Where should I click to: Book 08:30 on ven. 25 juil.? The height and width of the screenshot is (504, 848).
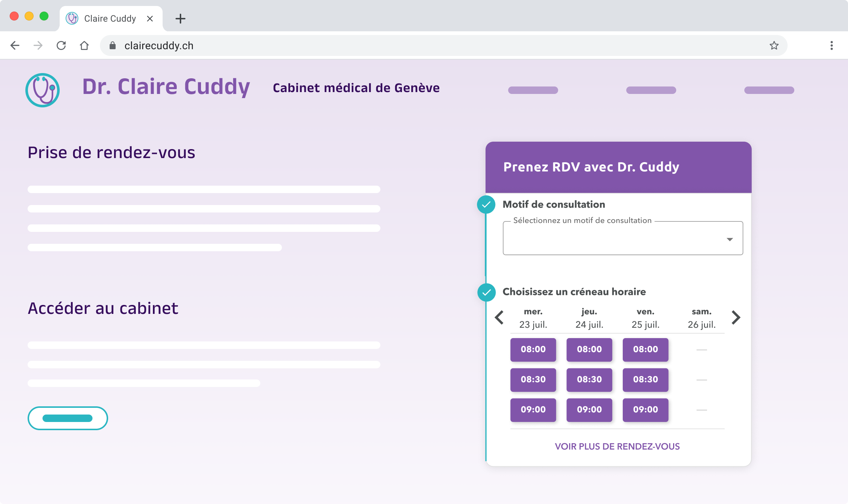point(646,379)
